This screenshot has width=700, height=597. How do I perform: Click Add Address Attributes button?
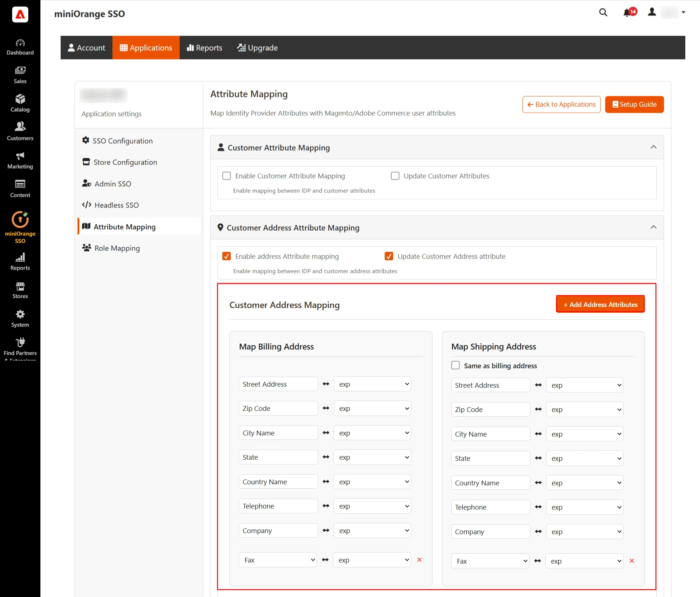600,304
